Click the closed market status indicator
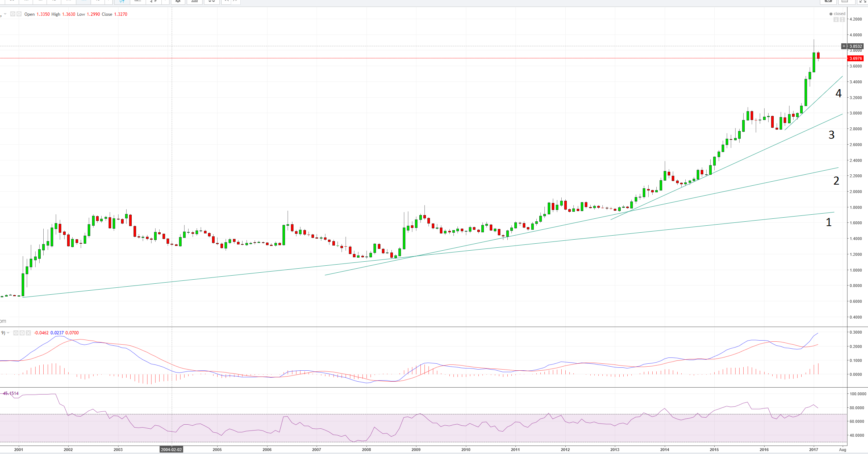868x454 pixels. 837,14
